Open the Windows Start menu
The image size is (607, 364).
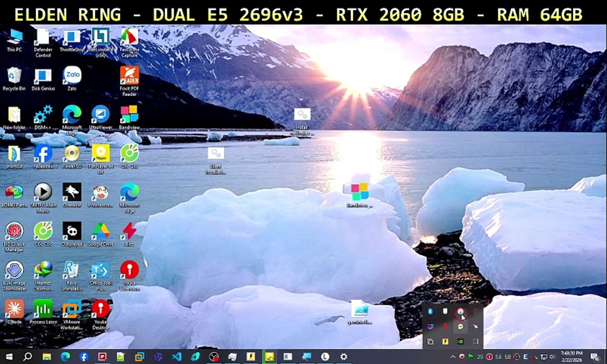tap(9, 356)
